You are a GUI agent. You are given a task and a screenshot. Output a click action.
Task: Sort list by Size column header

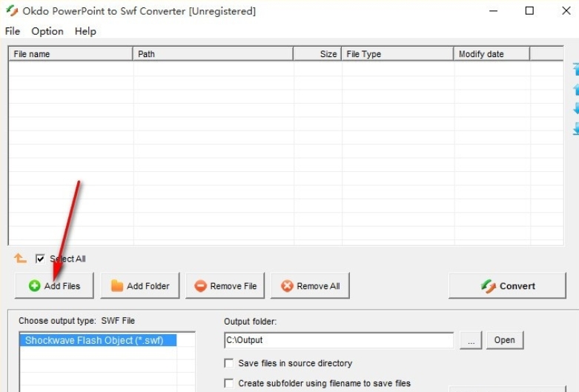[x=317, y=54]
